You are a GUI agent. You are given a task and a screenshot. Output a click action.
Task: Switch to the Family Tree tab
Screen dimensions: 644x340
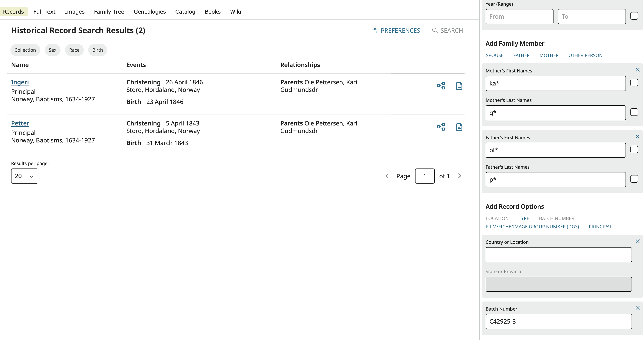tap(109, 12)
